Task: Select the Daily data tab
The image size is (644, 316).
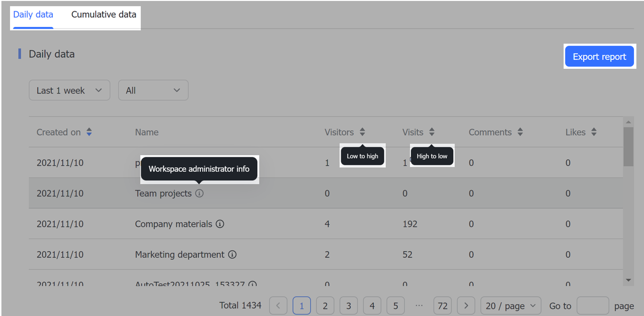Action: point(33,15)
